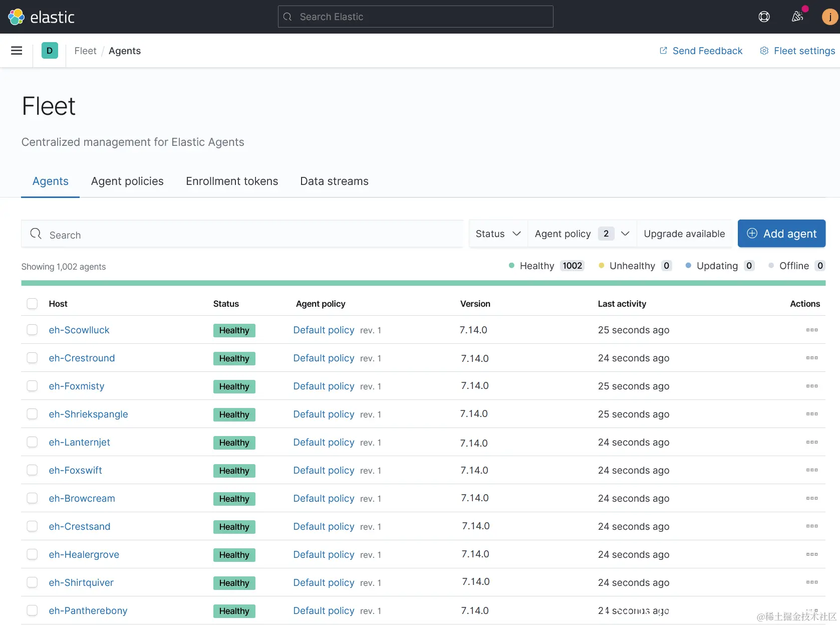Select the eh-Healergrove row checkbox
Viewport: 840px width, 625px height.
coord(32,554)
